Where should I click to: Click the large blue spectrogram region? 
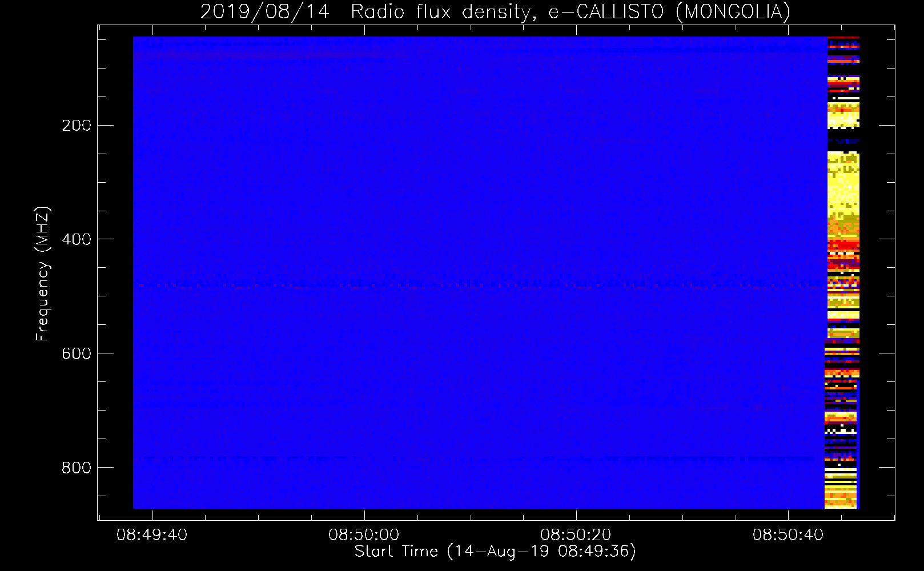pos(480,272)
